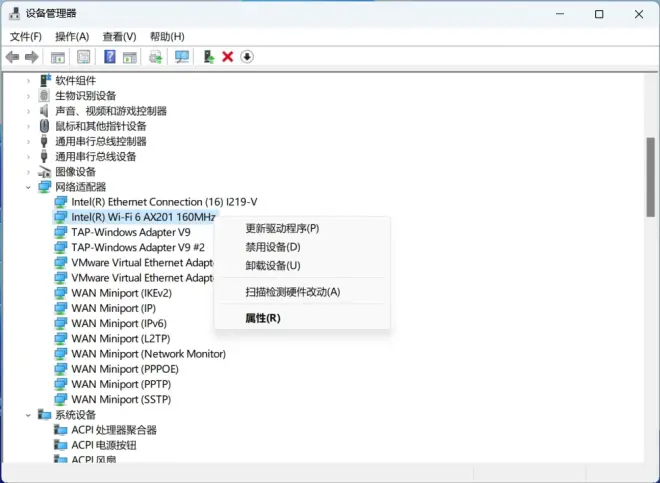Open the 查看(V) menu

[x=119, y=36]
